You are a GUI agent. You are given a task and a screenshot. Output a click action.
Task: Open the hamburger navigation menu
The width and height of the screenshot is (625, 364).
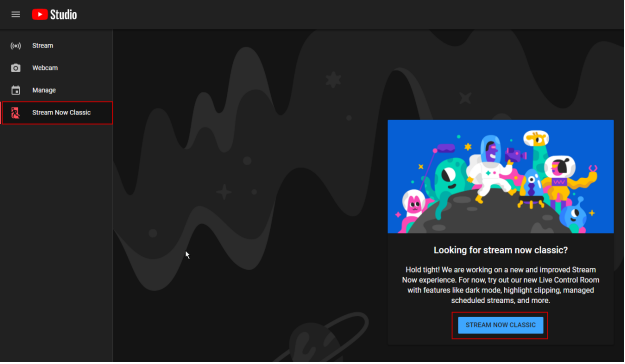(16, 14)
